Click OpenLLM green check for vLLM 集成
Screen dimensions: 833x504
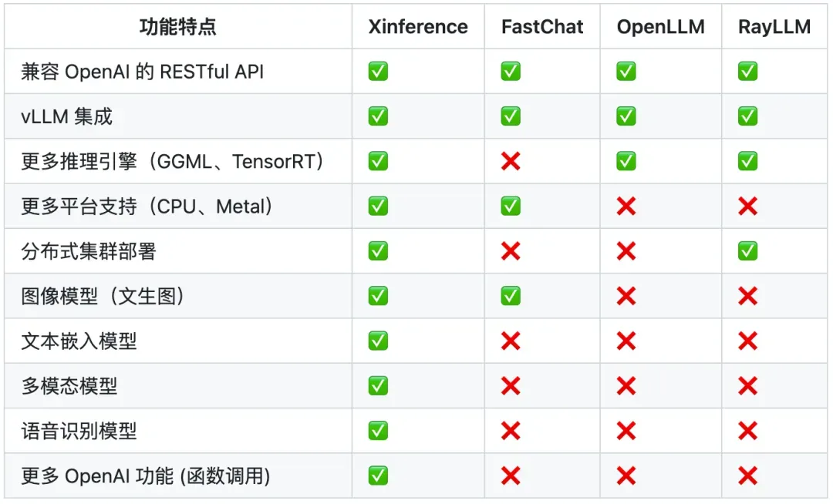tap(626, 116)
